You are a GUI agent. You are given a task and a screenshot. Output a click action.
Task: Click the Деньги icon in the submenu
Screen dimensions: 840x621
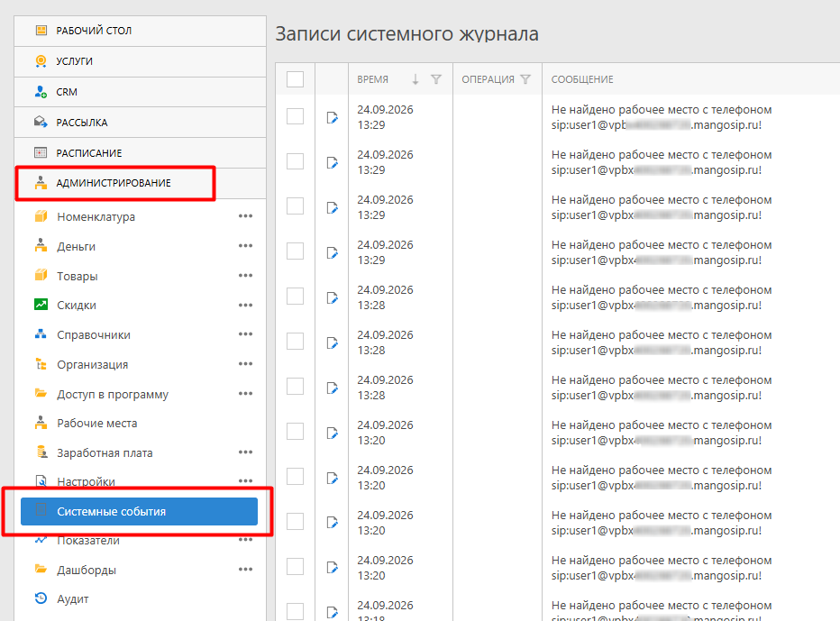click(x=41, y=246)
